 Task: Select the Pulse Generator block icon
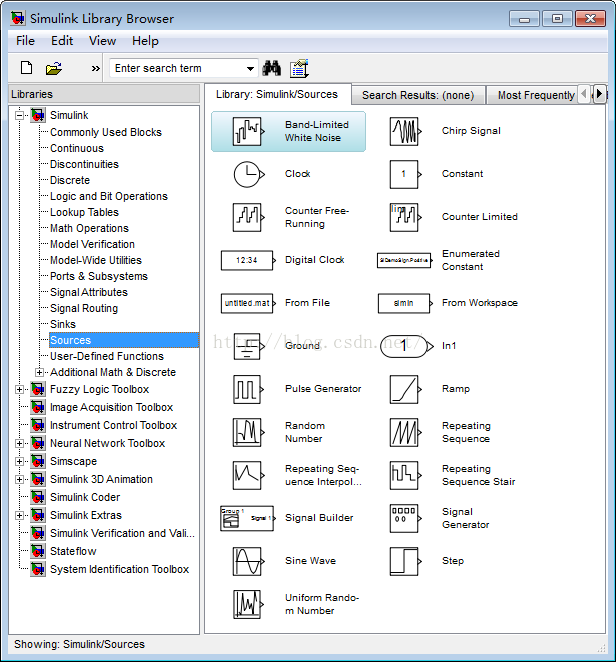(x=249, y=389)
